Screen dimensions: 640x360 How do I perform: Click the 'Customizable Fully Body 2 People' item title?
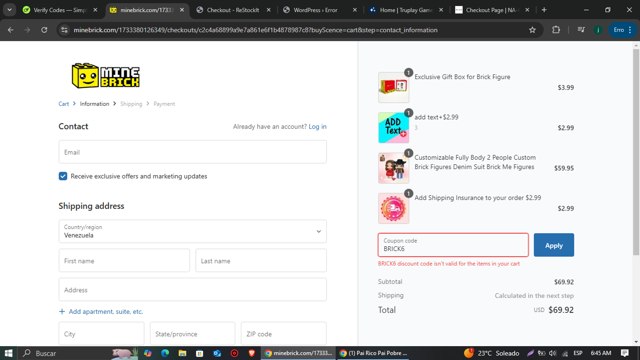[475, 162]
